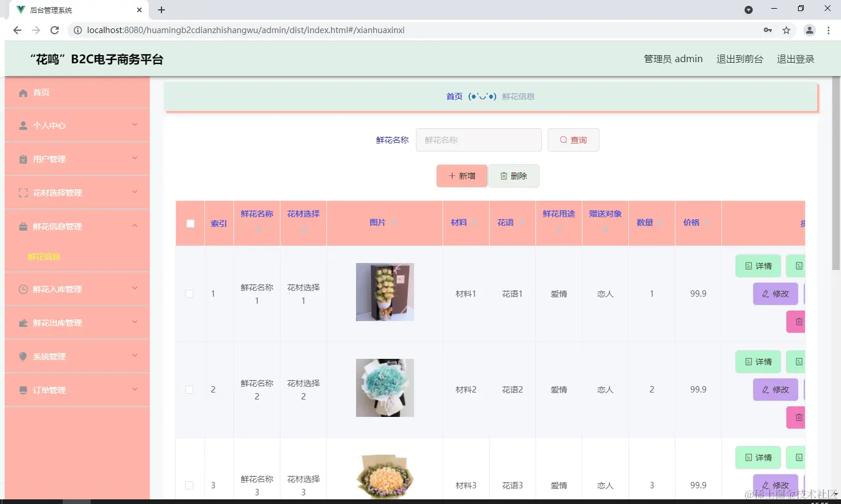The image size is (841, 504).
Task: Select the 鲜花信息 submenu item
Action: (44, 257)
